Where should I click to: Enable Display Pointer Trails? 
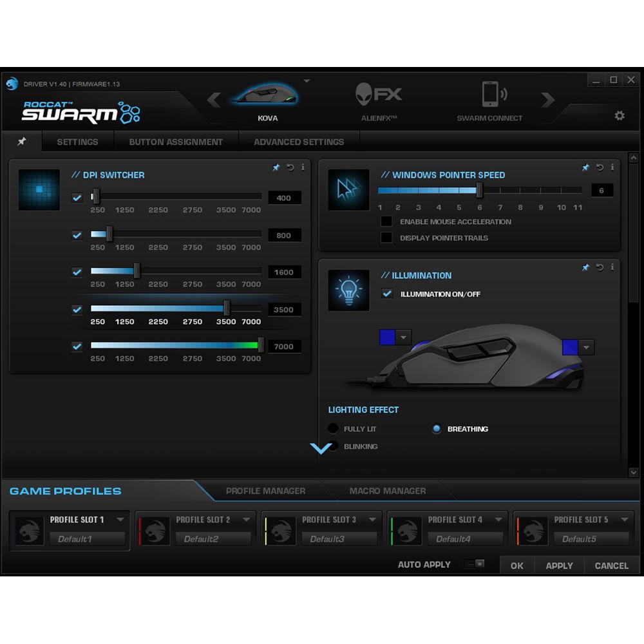387,237
